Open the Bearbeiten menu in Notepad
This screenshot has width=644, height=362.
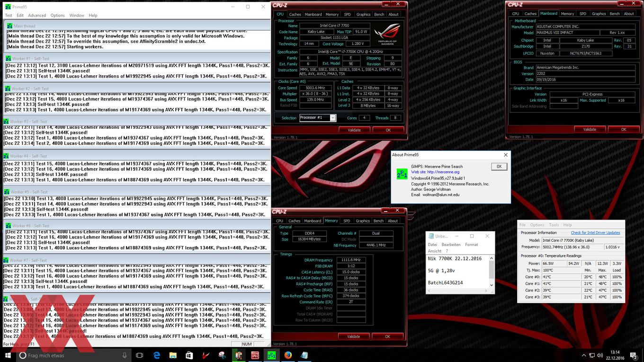[x=451, y=245]
